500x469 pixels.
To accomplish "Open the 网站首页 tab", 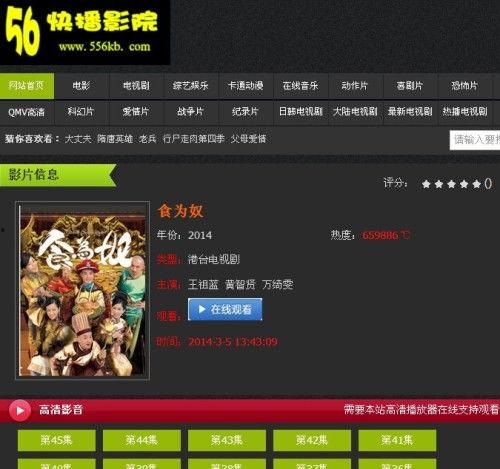I will [27, 86].
